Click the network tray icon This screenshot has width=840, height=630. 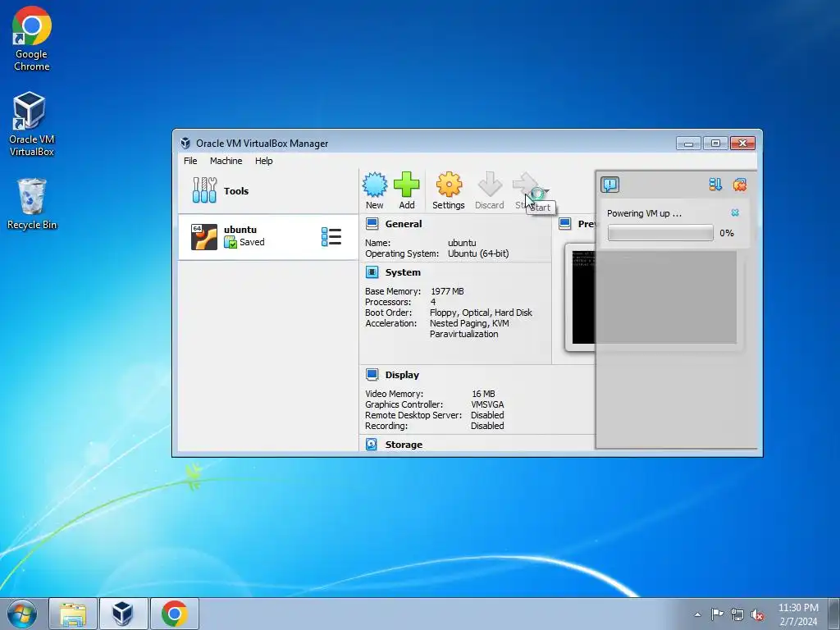tap(737, 614)
